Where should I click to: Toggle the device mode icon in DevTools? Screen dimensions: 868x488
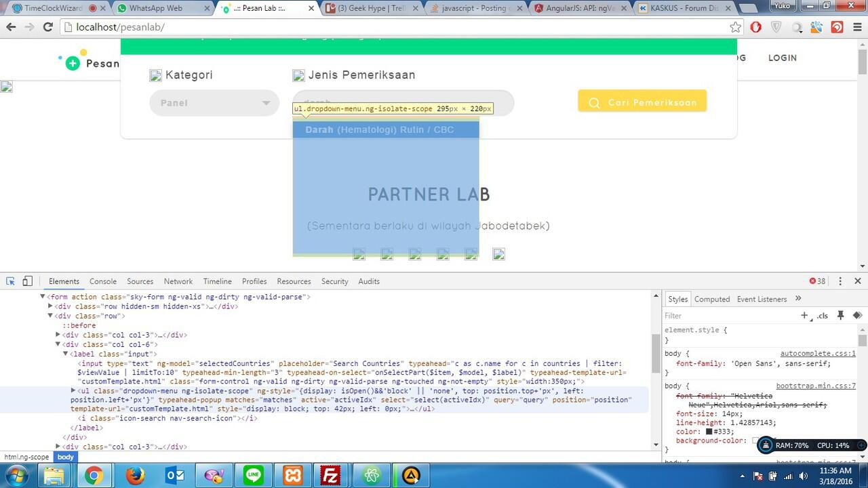tap(28, 281)
